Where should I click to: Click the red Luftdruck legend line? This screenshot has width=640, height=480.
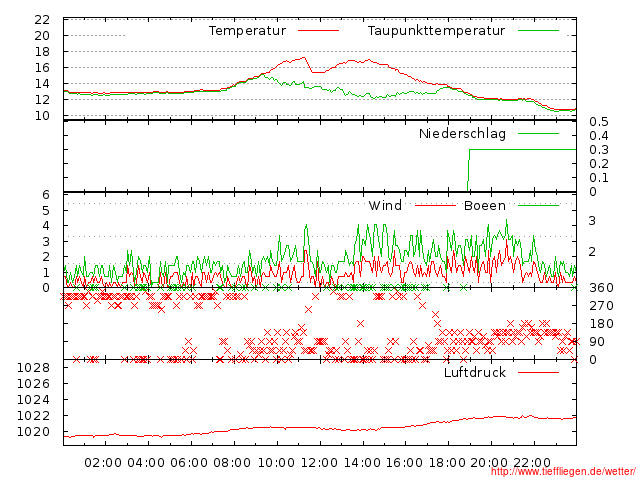[538, 372]
